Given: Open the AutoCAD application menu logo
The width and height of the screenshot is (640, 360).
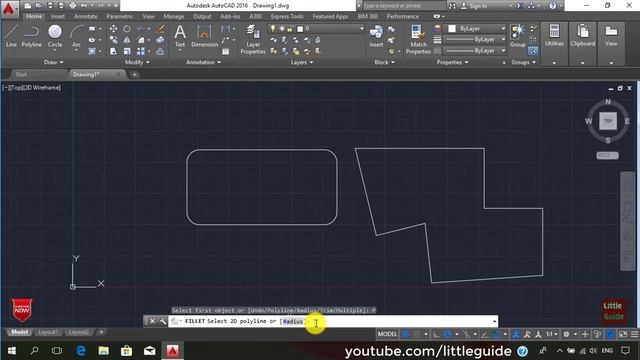Looking at the screenshot, I should tap(9, 8).
